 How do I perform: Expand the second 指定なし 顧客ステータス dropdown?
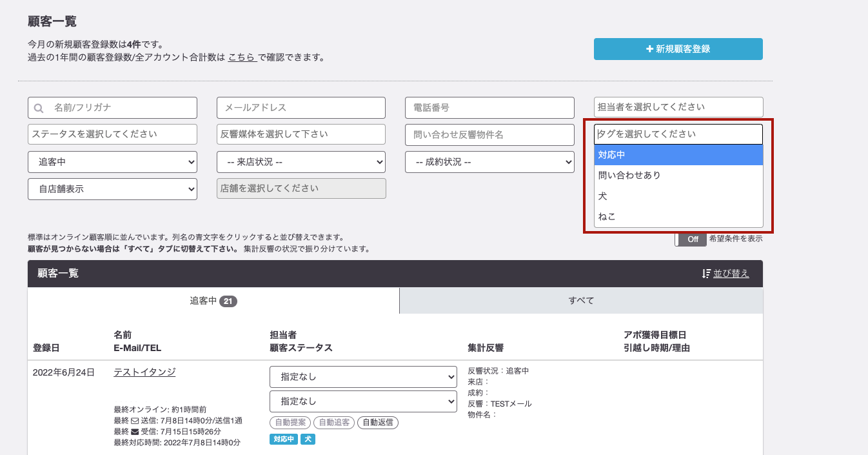[363, 401]
